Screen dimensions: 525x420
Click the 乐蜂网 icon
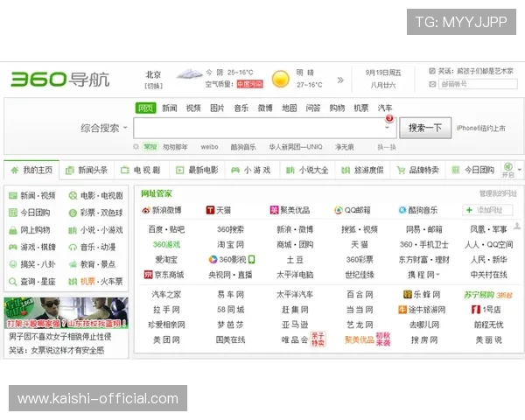coord(408,294)
